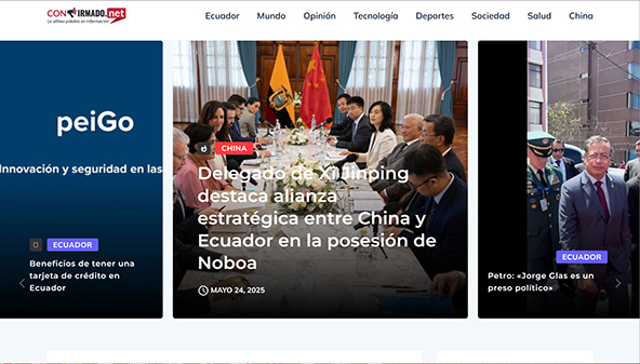Open Petro Jorge Glas preso político article
The image size is (640, 364).
click(x=541, y=282)
